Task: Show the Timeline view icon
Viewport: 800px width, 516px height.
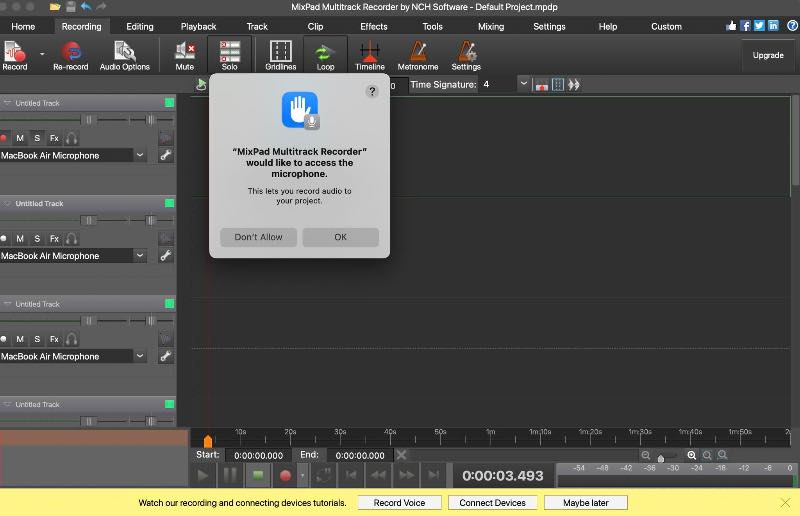Action: point(369,53)
